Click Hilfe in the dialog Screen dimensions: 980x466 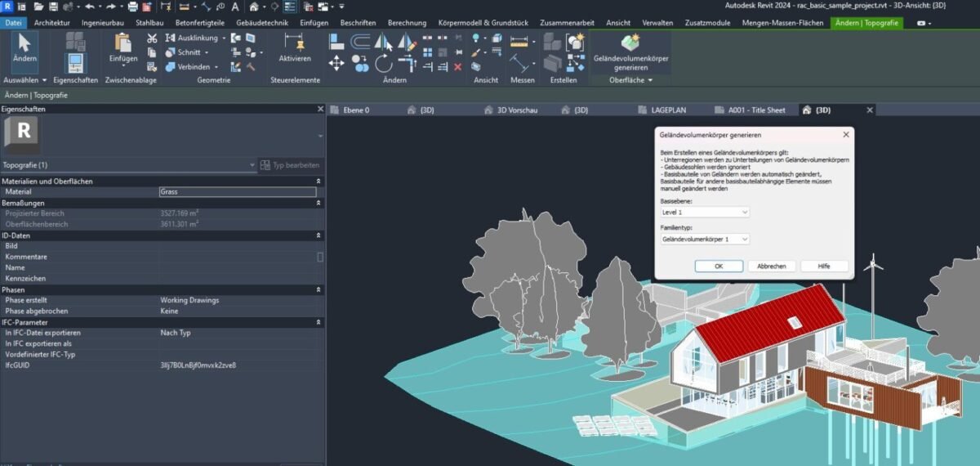pos(824,266)
